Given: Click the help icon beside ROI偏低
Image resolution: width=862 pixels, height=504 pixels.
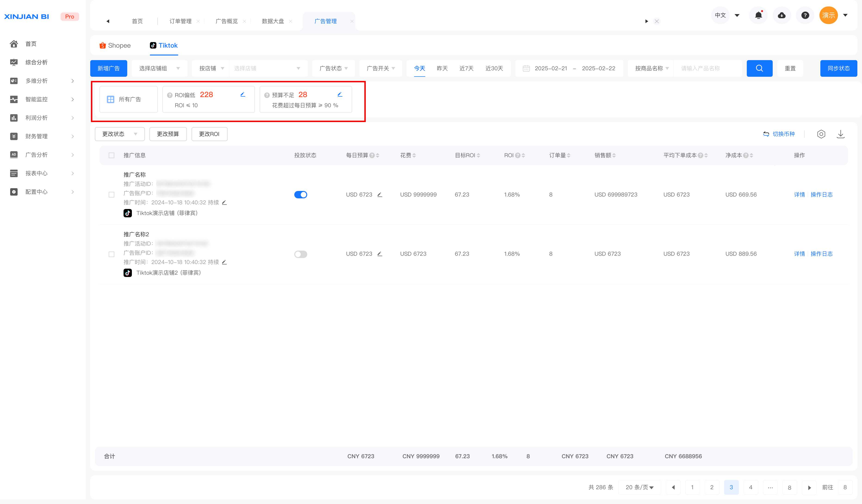Looking at the screenshot, I should 170,95.
